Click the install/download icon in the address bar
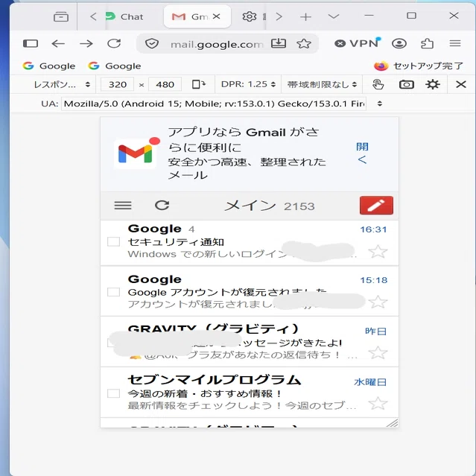476x476 pixels. coord(279,44)
